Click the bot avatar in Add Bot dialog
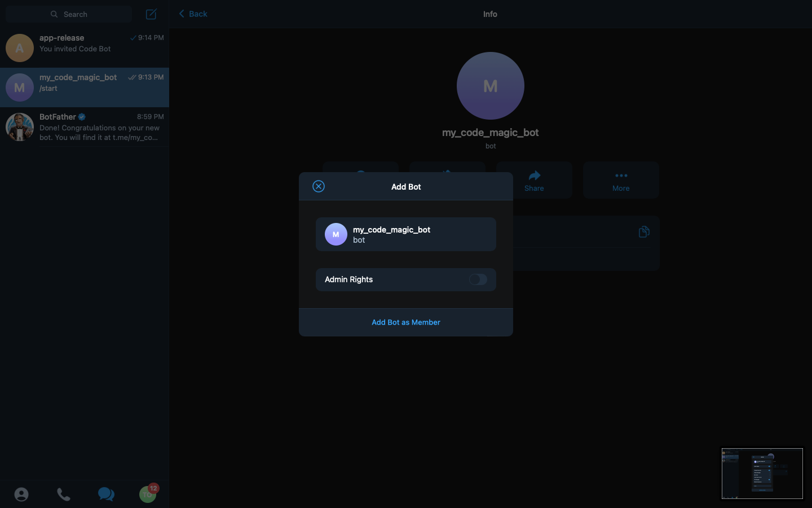Image resolution: width=812 pixels, height=508 pixels. point(336,234)
